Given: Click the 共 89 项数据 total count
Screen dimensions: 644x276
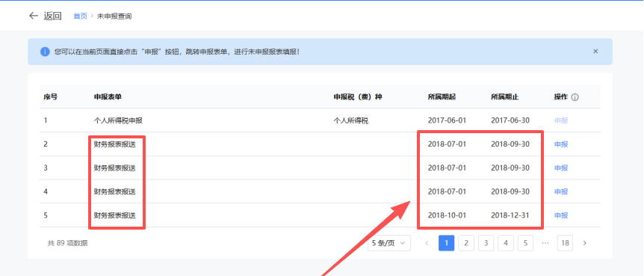Looking at the screenshot, I should [68, 243].
